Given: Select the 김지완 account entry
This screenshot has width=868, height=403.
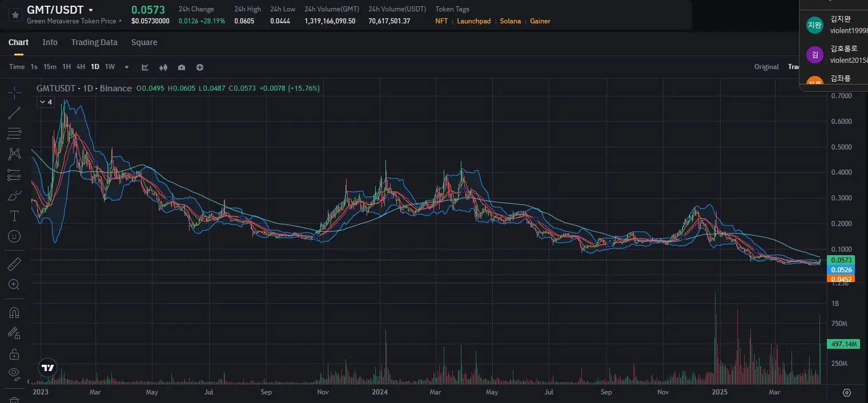Looking at the screenshot, I should [834, 25].
